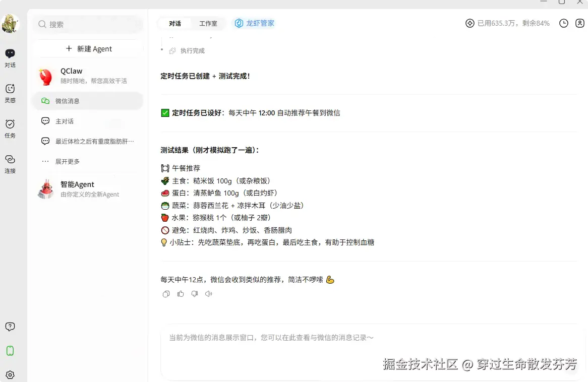This screenshot has width=588, height=382.
Task: Focus the 搜索 search field
Action: [x=89, y=24]
